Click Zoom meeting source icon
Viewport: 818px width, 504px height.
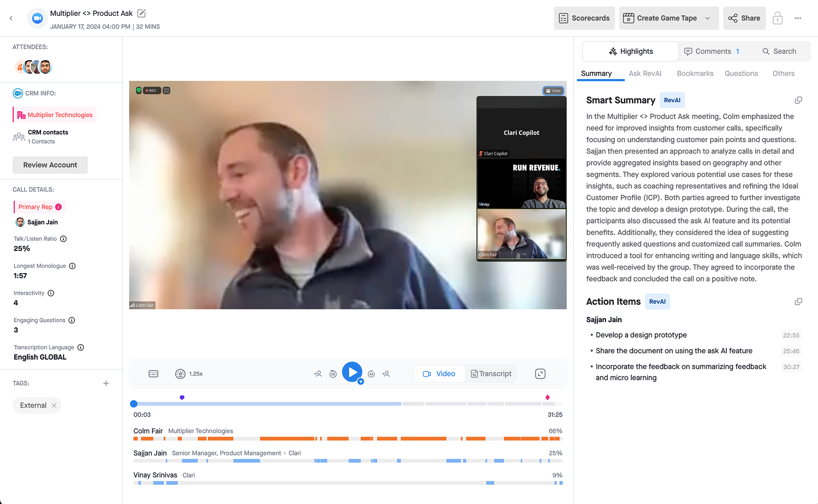point(37,18)
